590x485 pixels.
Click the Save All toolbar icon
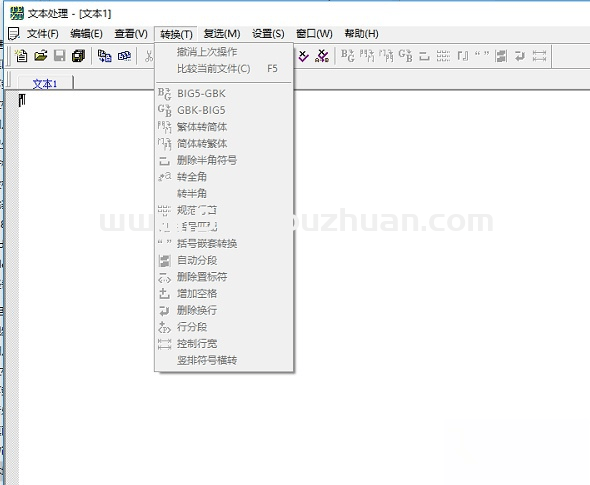click(x=78, y=56)
